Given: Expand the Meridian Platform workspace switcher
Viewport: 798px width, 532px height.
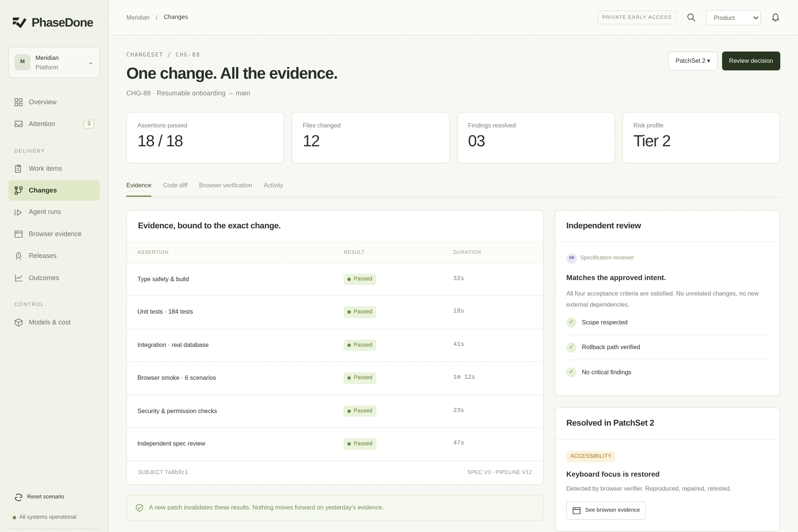Looking at the screenshot, I should (x=54, y=62).
